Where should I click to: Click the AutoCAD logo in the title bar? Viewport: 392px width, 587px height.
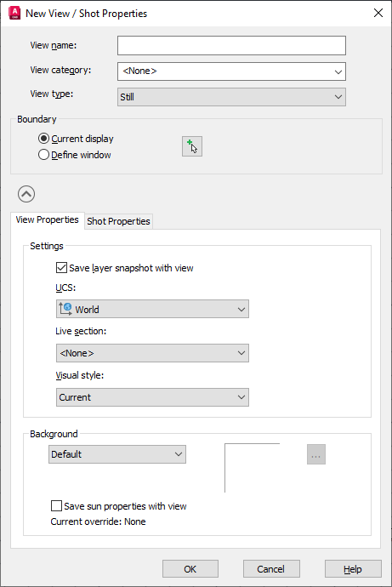coord(14,13)
